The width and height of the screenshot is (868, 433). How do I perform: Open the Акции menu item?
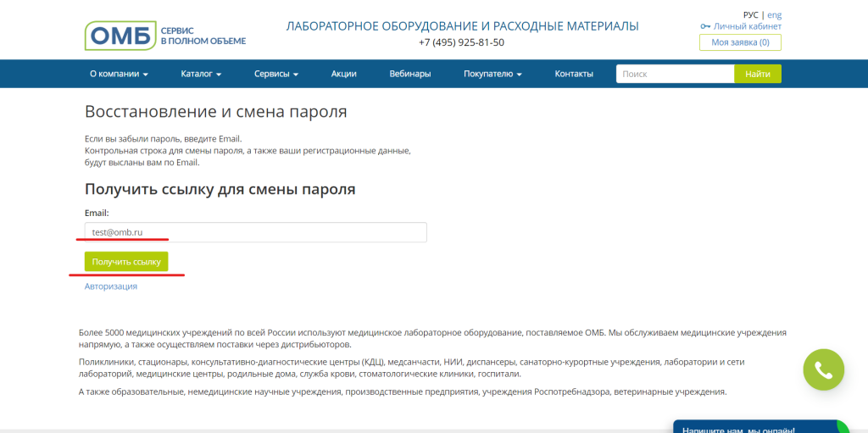[344, 74]
